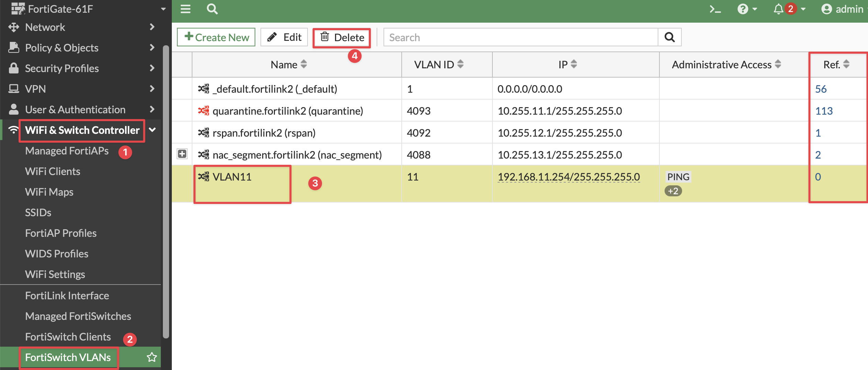This screenshot has width=868, height=370.
Task: Open WiFi Maps page
Action: point(49,192)
